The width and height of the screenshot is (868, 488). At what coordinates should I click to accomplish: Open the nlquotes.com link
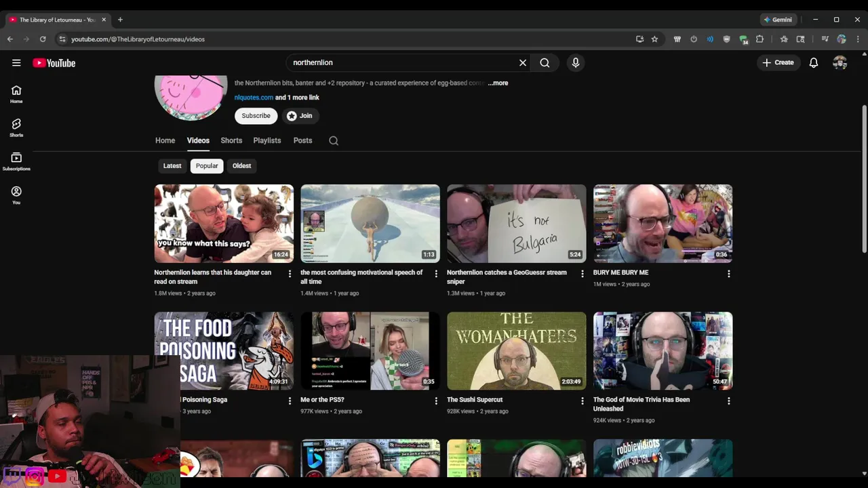click(x=254, y=98)
